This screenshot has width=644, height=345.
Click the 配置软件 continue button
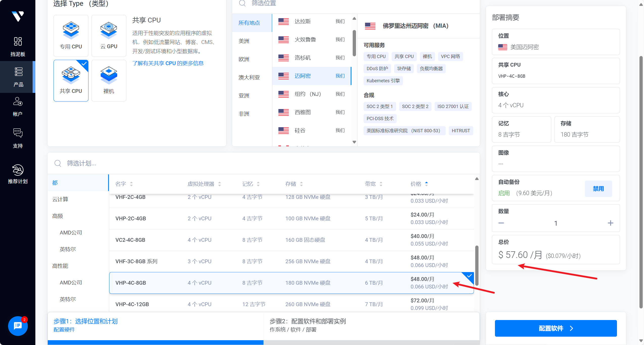click(556, 328)
